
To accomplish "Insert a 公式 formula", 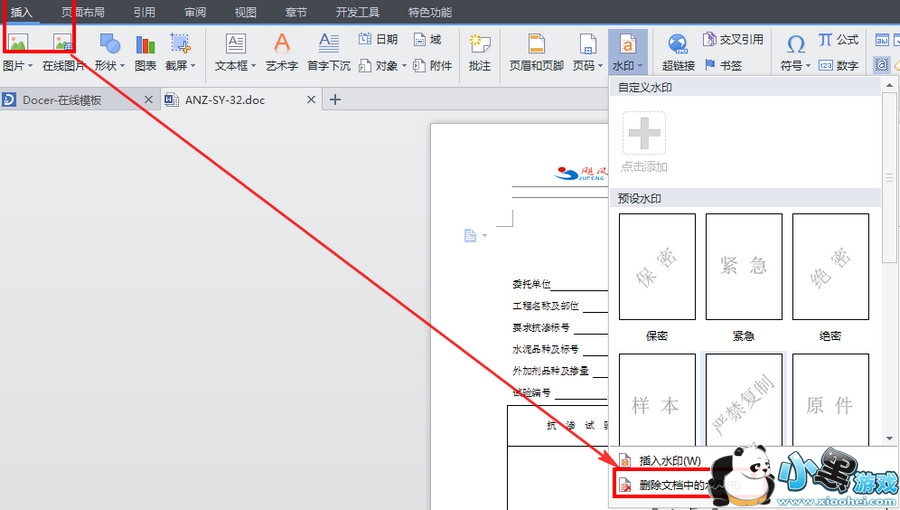I will (838, 39).
